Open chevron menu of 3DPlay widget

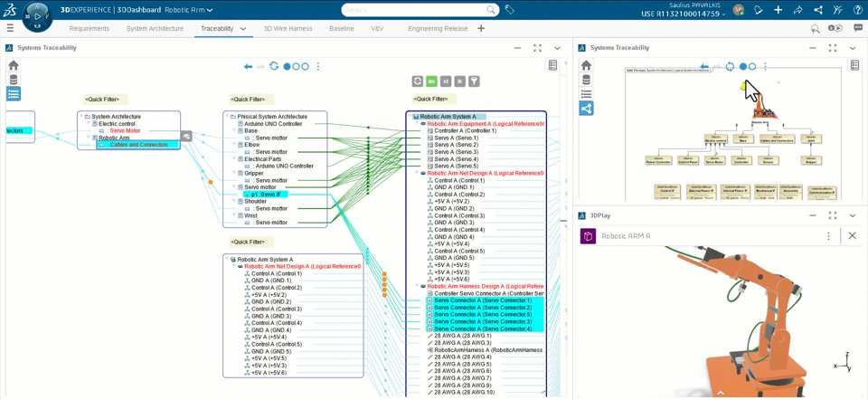point(853,215)
